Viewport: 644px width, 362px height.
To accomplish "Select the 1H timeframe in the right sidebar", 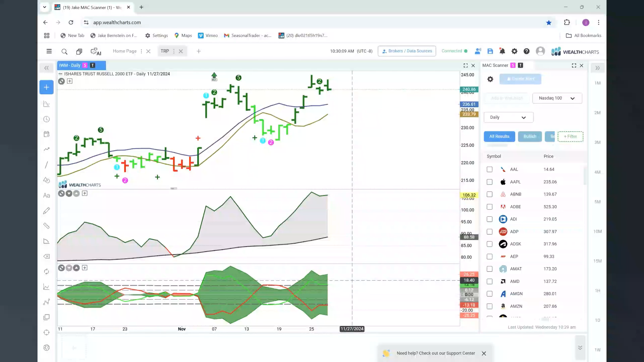I will [597, 291].
